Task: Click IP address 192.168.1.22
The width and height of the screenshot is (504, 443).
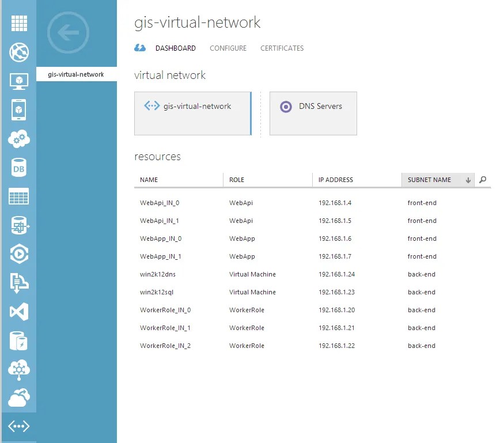Action: 336,346
